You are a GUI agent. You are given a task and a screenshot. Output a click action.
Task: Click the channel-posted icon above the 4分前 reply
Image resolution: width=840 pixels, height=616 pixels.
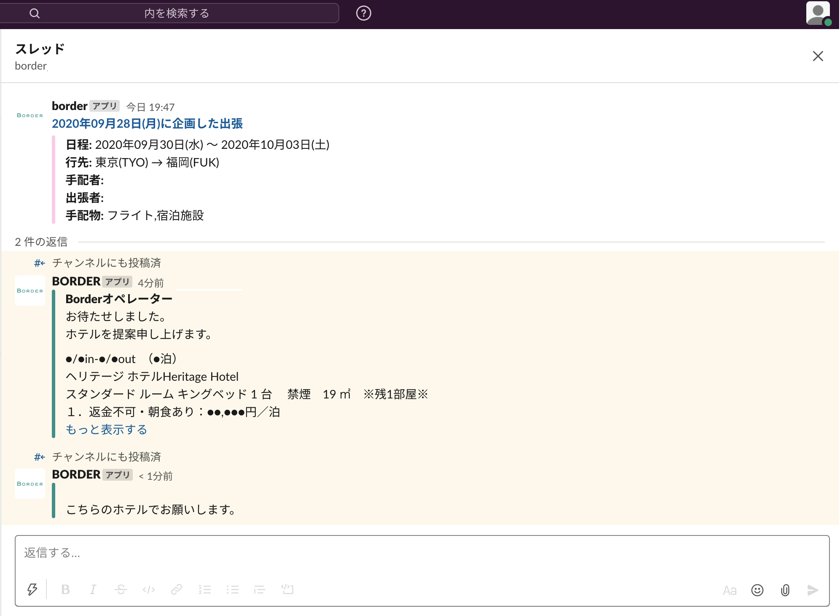coord(40,263)
